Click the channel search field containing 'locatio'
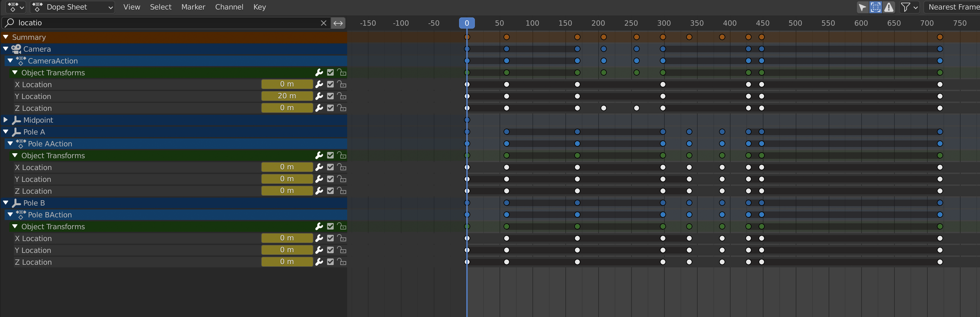This screenshot has height=317, width=980. [166, 23]
